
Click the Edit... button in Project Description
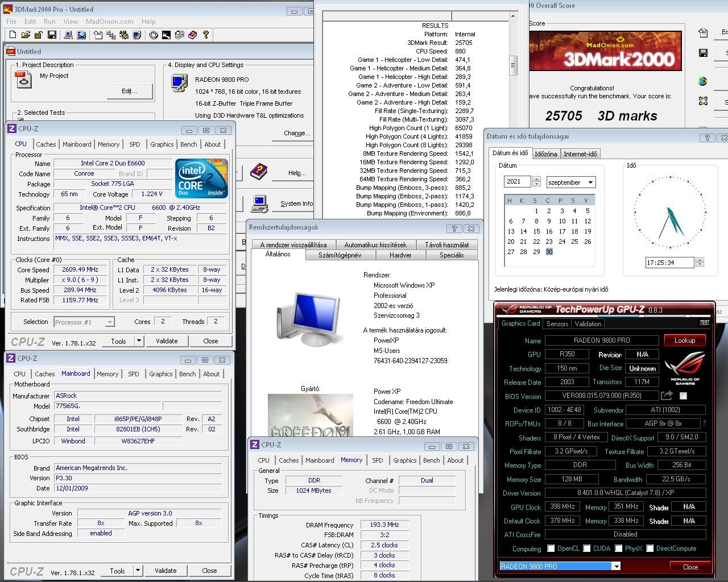pos(130,91)
